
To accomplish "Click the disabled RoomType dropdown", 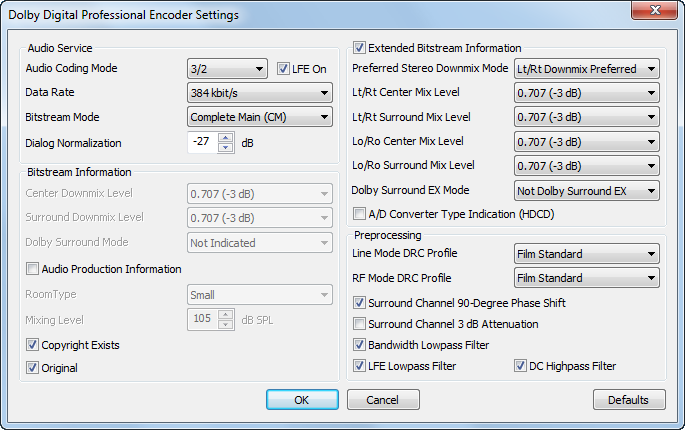I will 259,295.
